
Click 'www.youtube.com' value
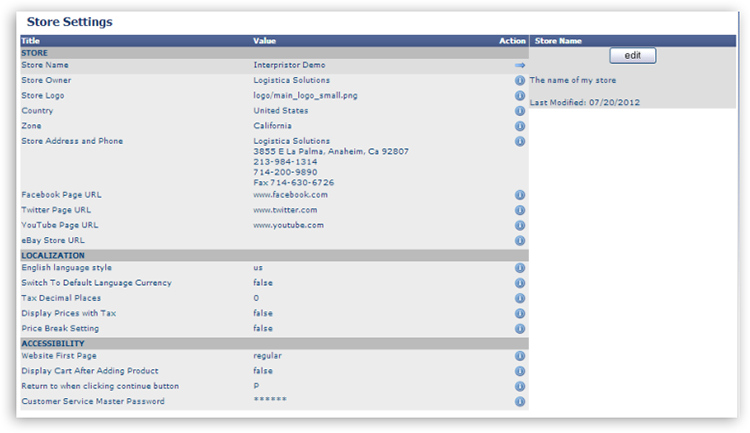[288, 225]
